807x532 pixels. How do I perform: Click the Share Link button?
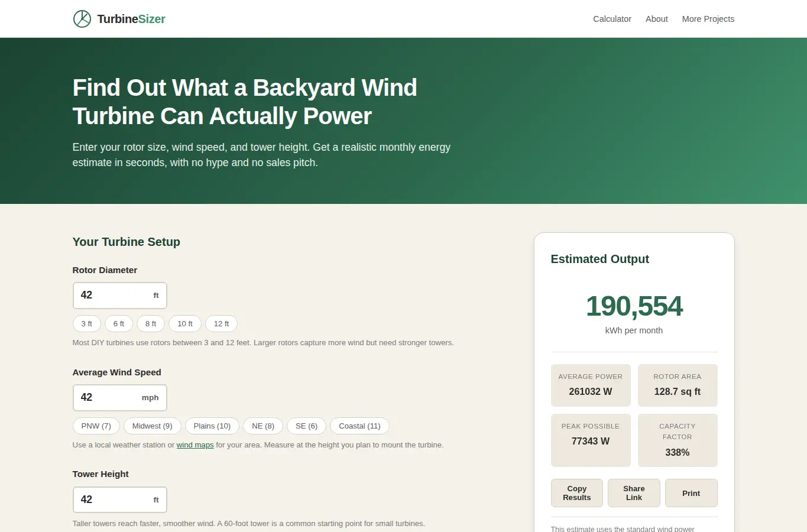(x=634, y=493)
